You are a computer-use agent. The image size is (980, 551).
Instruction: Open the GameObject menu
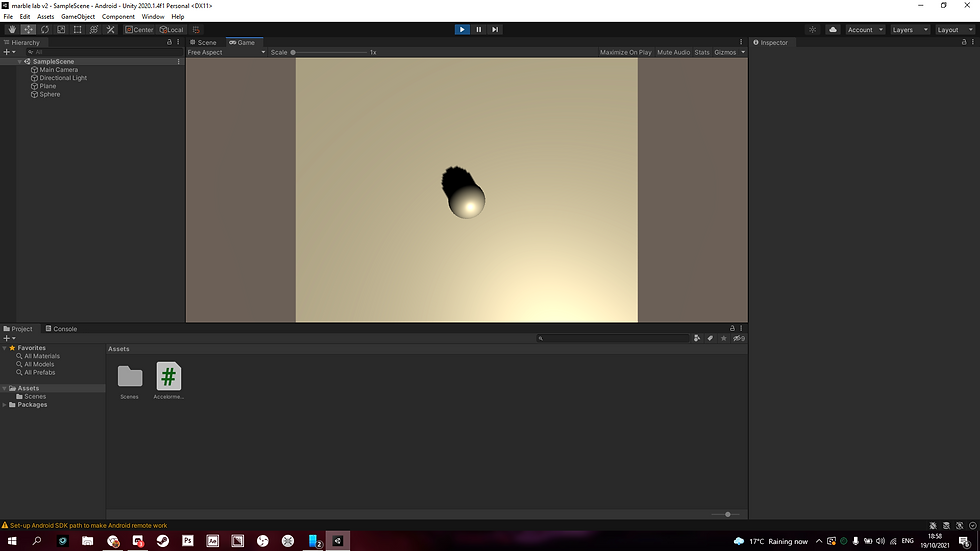tap(78, 17)
